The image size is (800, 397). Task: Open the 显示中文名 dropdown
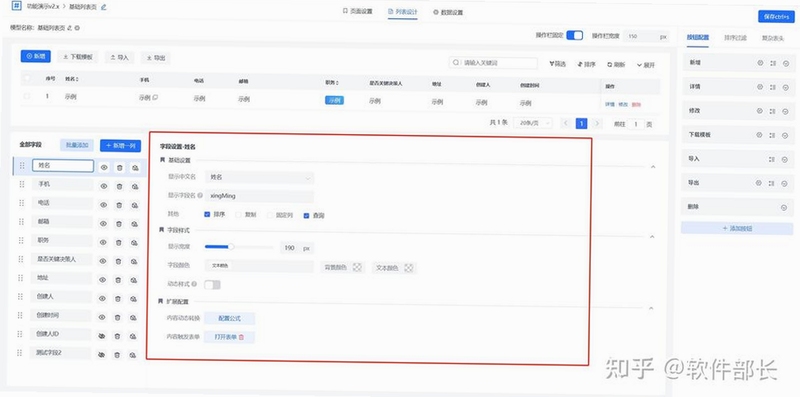259,177
